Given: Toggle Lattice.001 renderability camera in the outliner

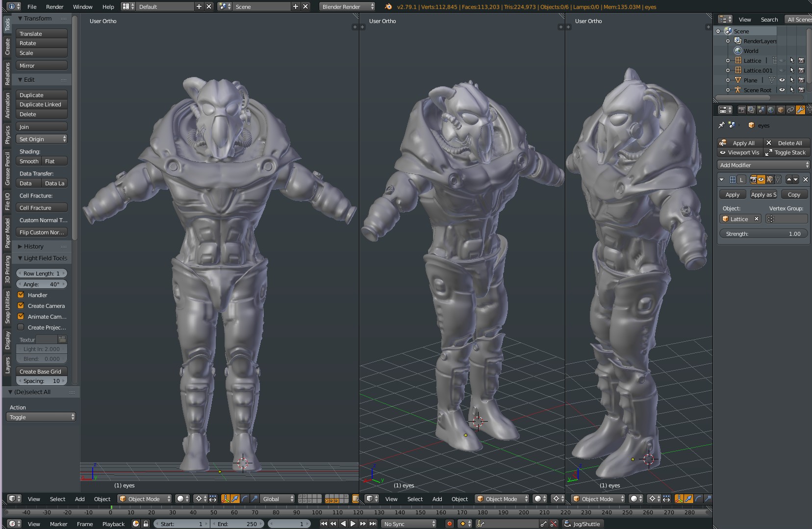Looking at the screenshot, I should click(802, 70).
